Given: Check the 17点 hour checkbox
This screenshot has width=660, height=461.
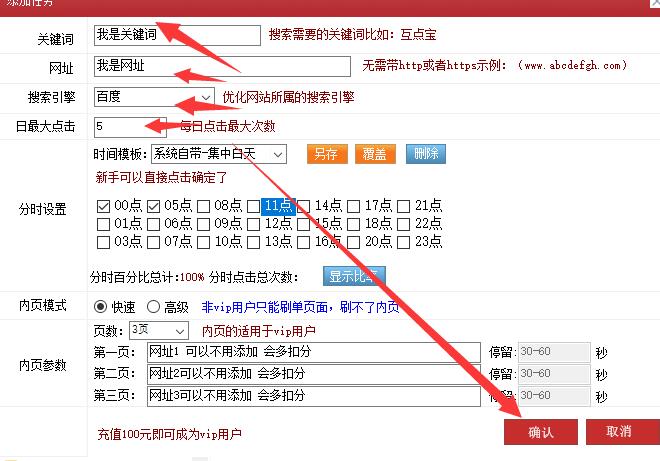Looking at the screenshot, I should point(354,206).
